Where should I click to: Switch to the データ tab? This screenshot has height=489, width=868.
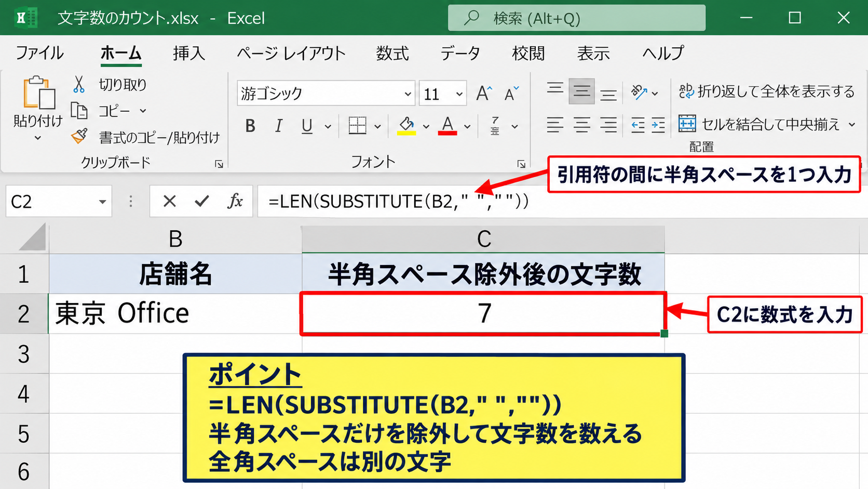coord(460,53)
